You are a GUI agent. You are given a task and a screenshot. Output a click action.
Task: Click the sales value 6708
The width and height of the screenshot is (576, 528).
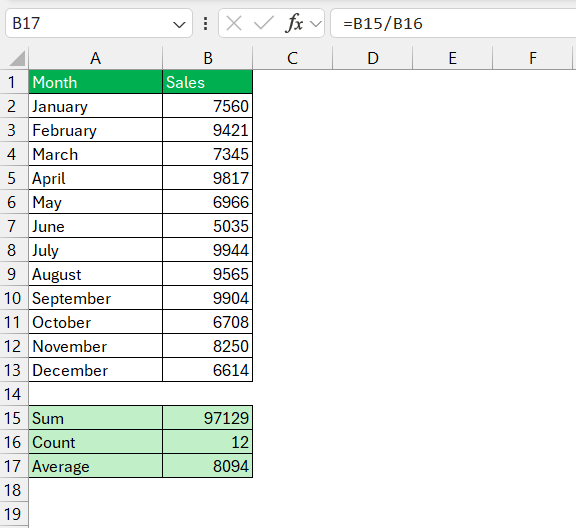pyautogui.click(x=208, y=322)
